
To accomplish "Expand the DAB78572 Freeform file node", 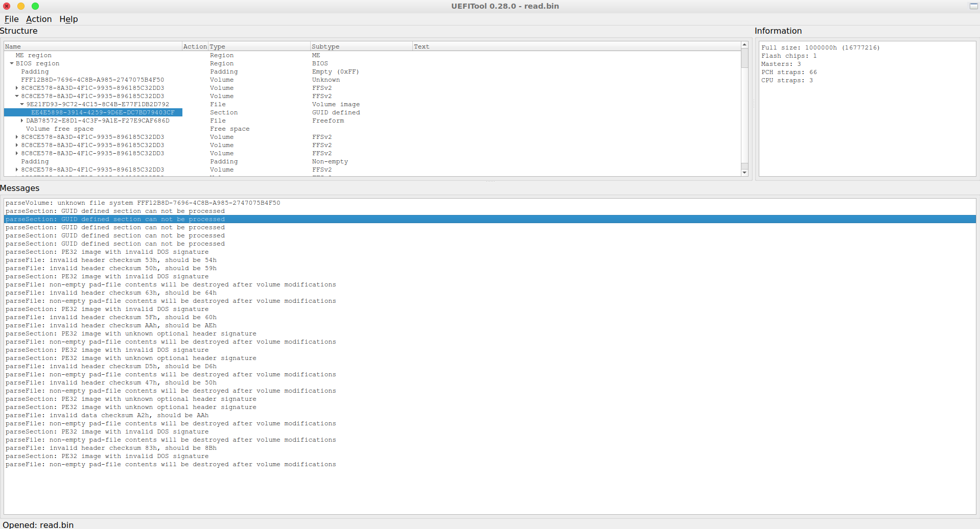I will pyautogui.click(x=22, y=121).
